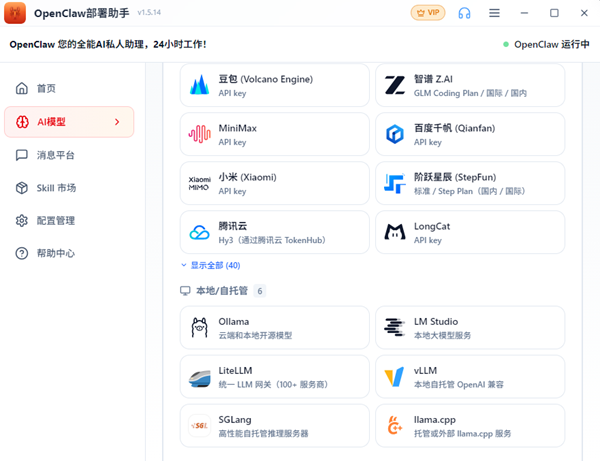This screenshot has height=461, width=600.
Task: Click SGLang 高性能自托管推理服务器 description
Action: click(263, 433)
